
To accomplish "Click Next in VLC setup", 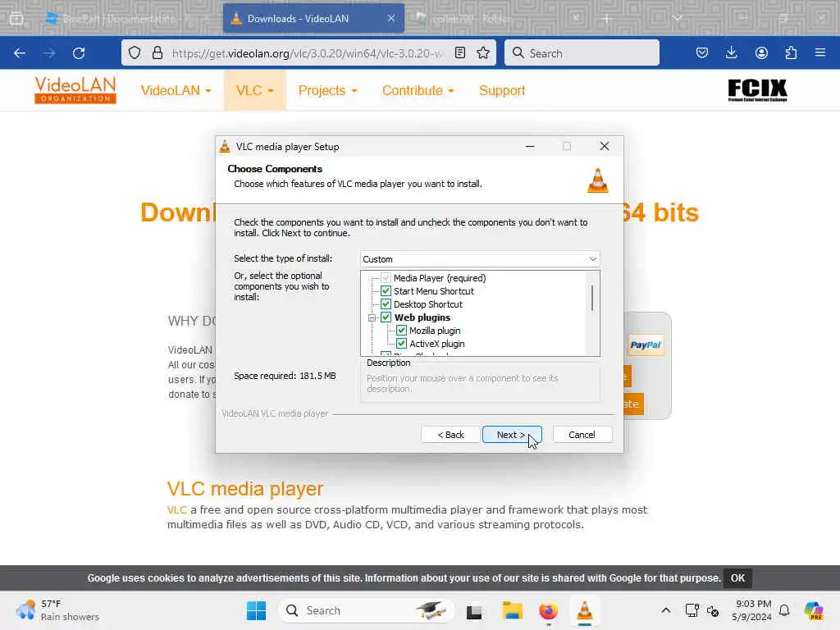I will point(512,435).
